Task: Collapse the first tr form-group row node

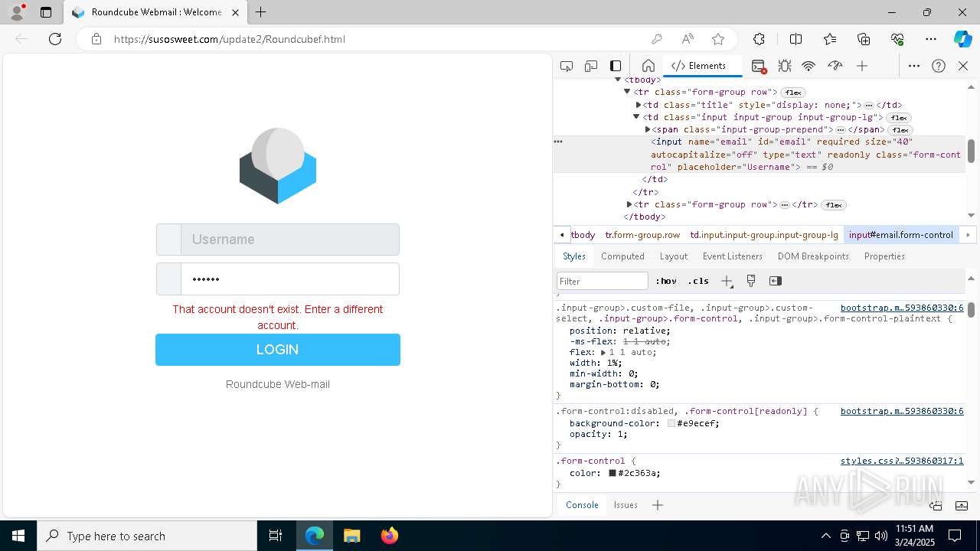Action: (x=627, y=92)
